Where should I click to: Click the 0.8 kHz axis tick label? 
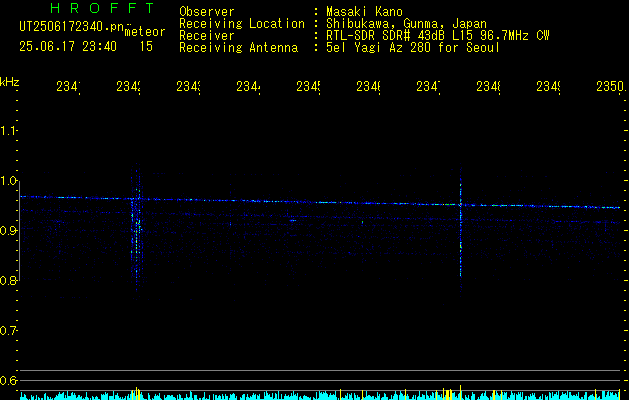pyautogui.click(x=8, y=280)
